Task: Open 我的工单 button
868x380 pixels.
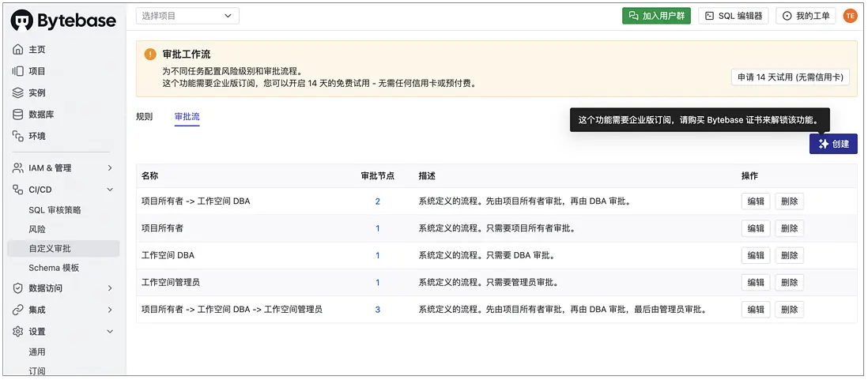Action: (806, 16)
